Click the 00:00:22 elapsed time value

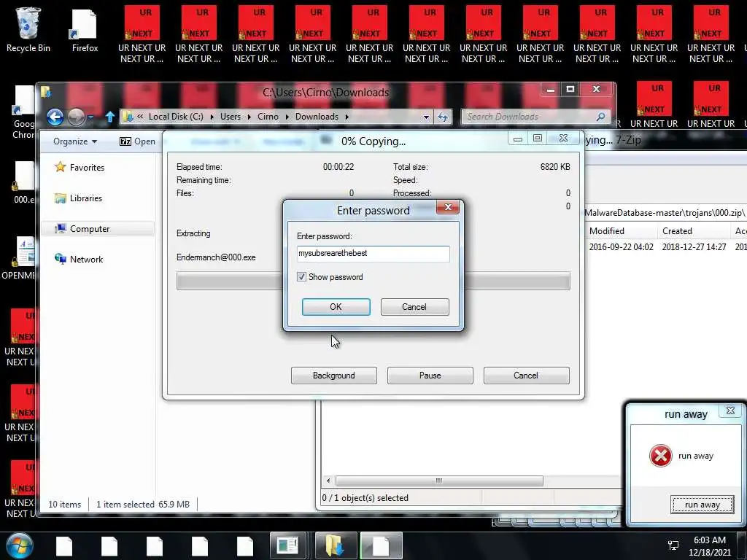(338, 167)
